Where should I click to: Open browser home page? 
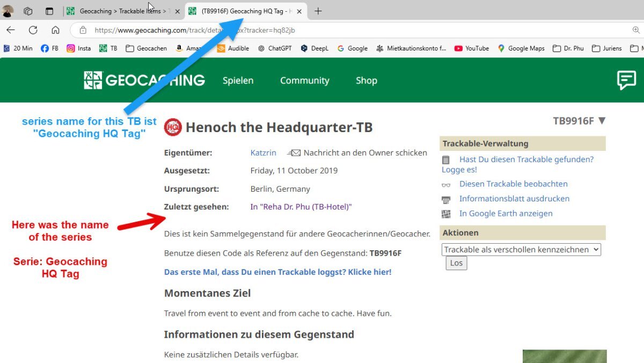tap(55, 30)
